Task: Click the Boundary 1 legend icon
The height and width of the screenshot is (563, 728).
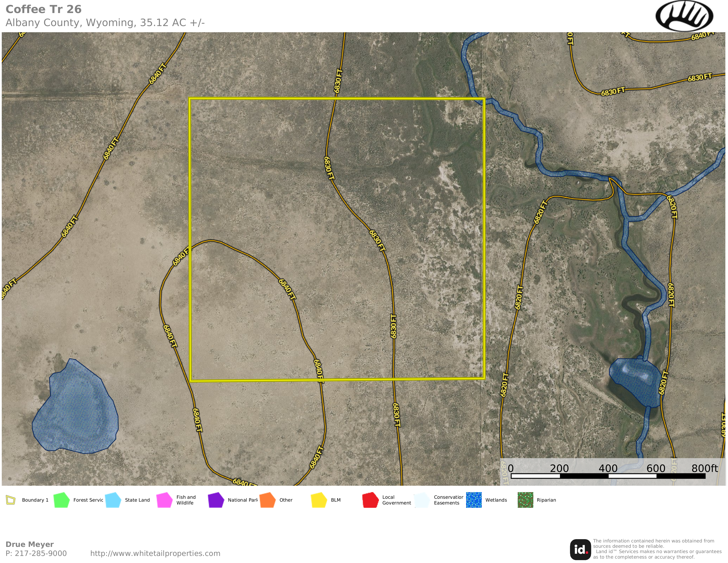Action: pos(11,500)
